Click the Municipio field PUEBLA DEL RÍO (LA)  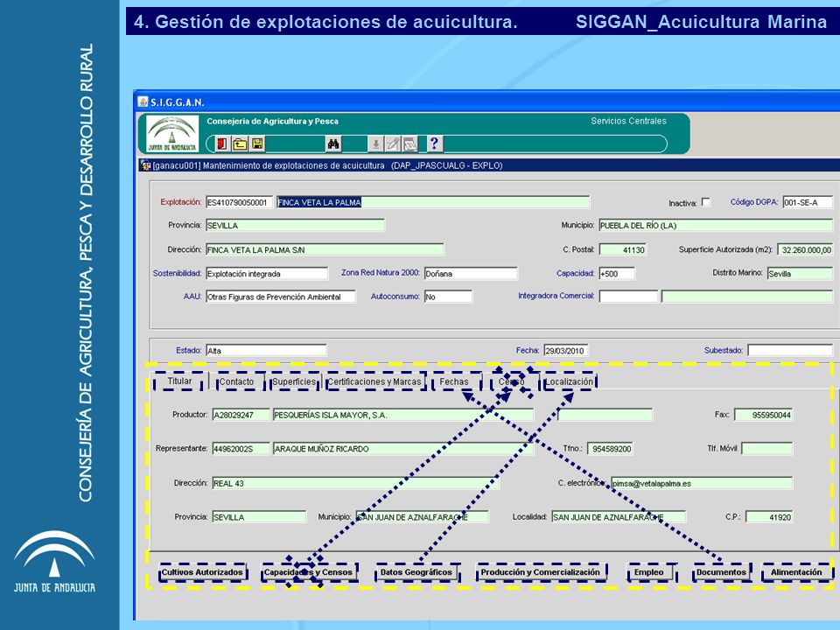pos(716,226)
